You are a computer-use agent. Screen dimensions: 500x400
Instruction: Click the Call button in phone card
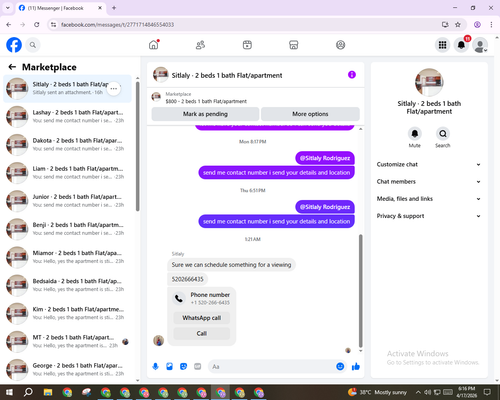202,333
